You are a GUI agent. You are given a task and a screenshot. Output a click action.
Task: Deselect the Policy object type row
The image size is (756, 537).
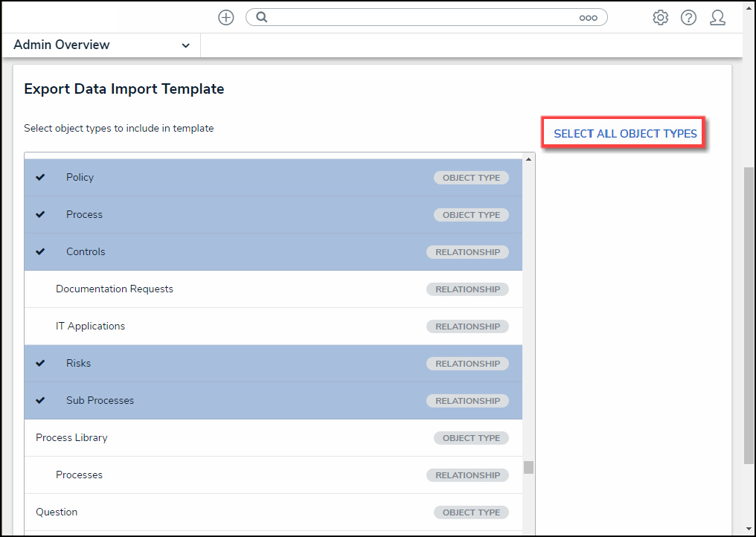tap(273, 178)
